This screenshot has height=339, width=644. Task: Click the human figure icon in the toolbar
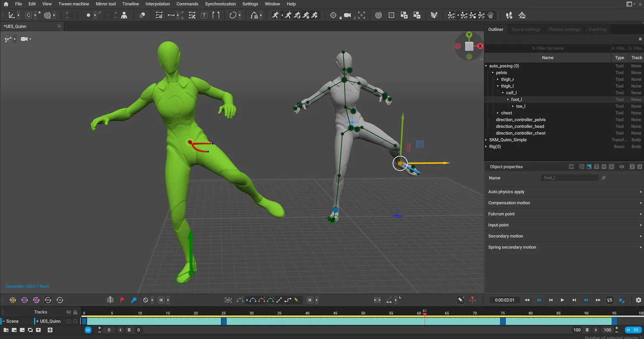click(124, 15)
